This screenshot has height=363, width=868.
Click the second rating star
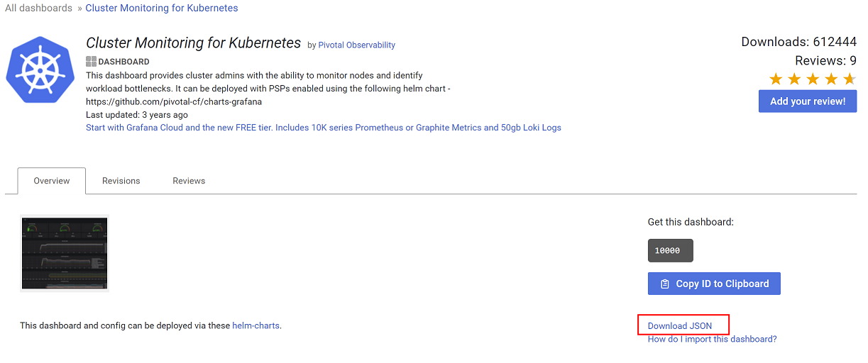pos(794,79)
